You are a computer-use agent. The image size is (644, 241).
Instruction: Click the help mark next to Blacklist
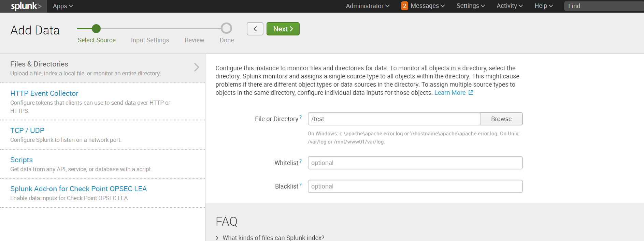pos(301,184)
